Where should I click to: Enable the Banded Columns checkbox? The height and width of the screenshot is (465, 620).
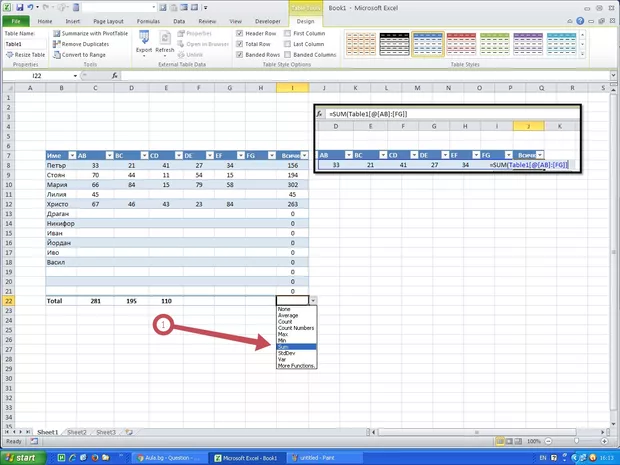click(x=288, y=54)
